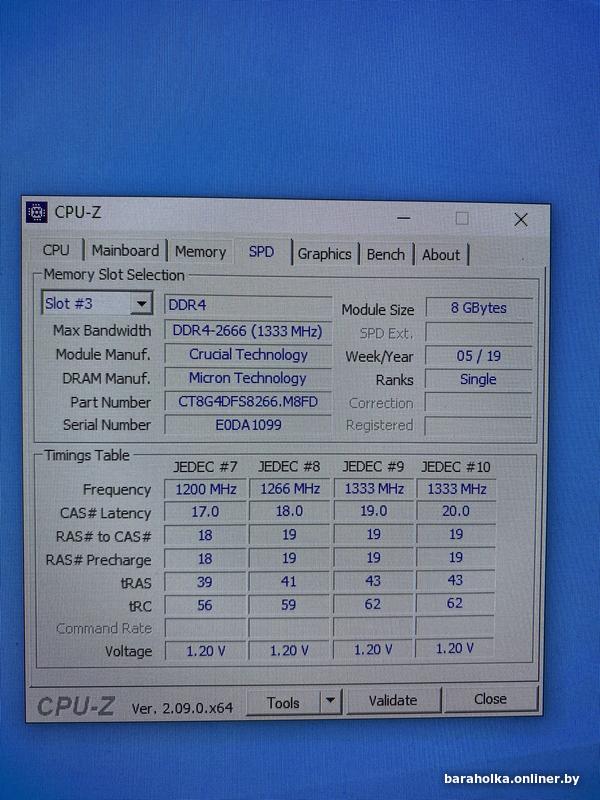
Task: Click the CPU-Z app icon in title bar
Action: [x=37, y=212]
